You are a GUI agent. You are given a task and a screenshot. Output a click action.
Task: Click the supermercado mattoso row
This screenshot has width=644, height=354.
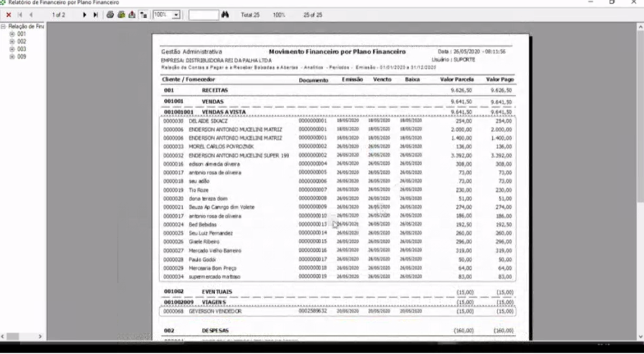[337, 277]
